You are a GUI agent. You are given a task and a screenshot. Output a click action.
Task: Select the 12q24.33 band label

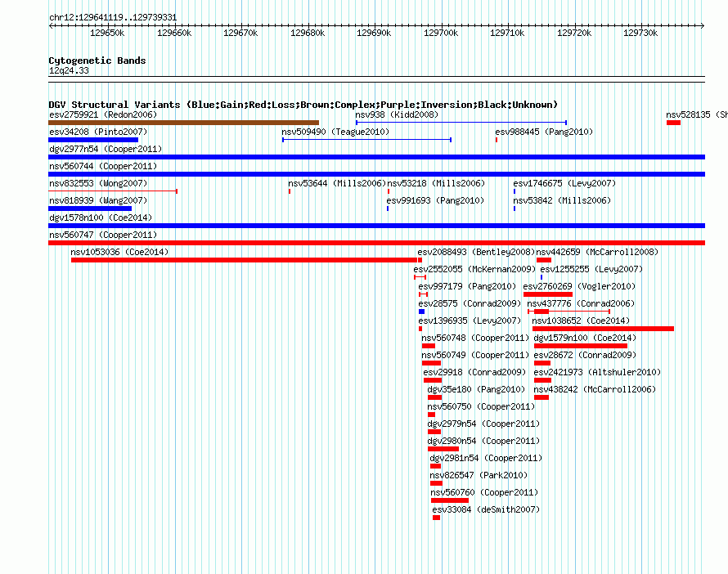coord(69,70)
